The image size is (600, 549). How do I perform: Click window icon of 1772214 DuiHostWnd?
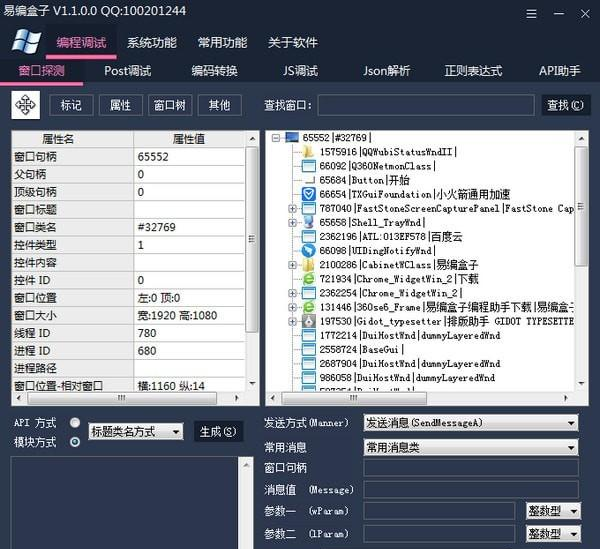[x=308, y=336]
